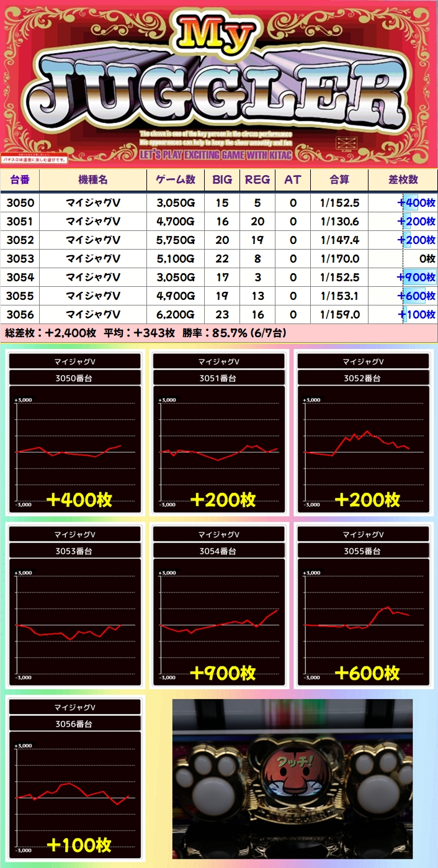Click the 差枚数 column header

coord(403,179)
